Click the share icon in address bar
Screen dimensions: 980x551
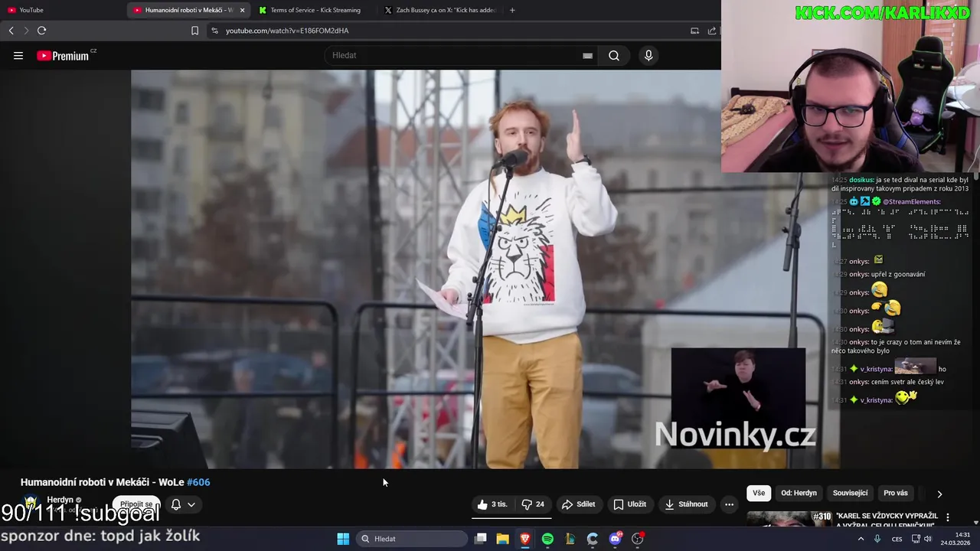(712, 31)
